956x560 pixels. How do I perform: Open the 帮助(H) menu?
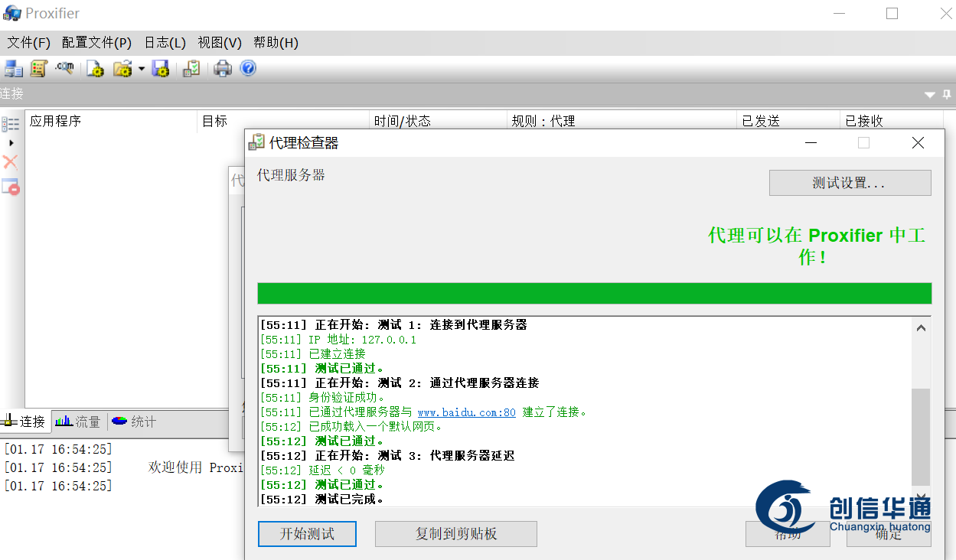(276, 43)
